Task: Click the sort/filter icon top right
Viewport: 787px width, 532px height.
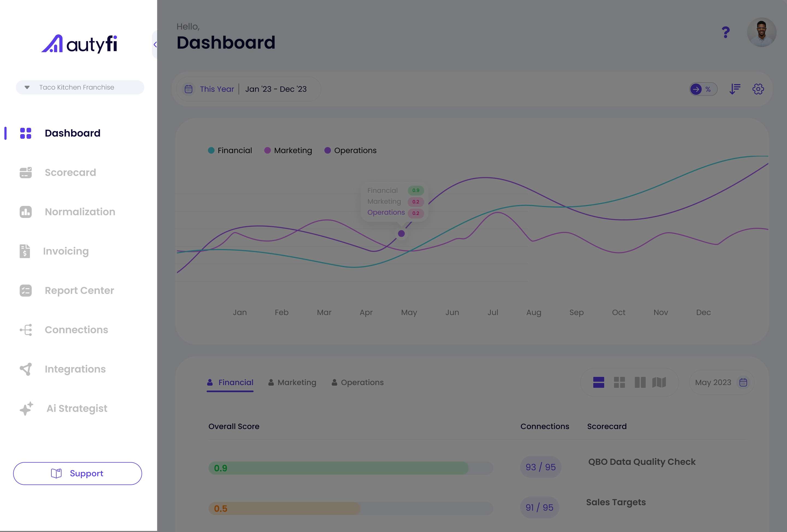Action: (x=735, y=88)
